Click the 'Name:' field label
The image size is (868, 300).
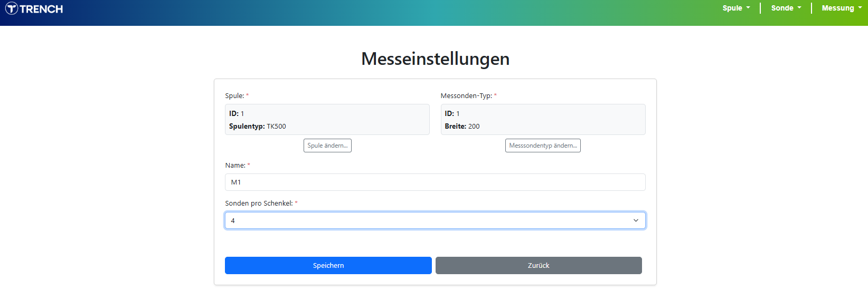tap(235, 166)
